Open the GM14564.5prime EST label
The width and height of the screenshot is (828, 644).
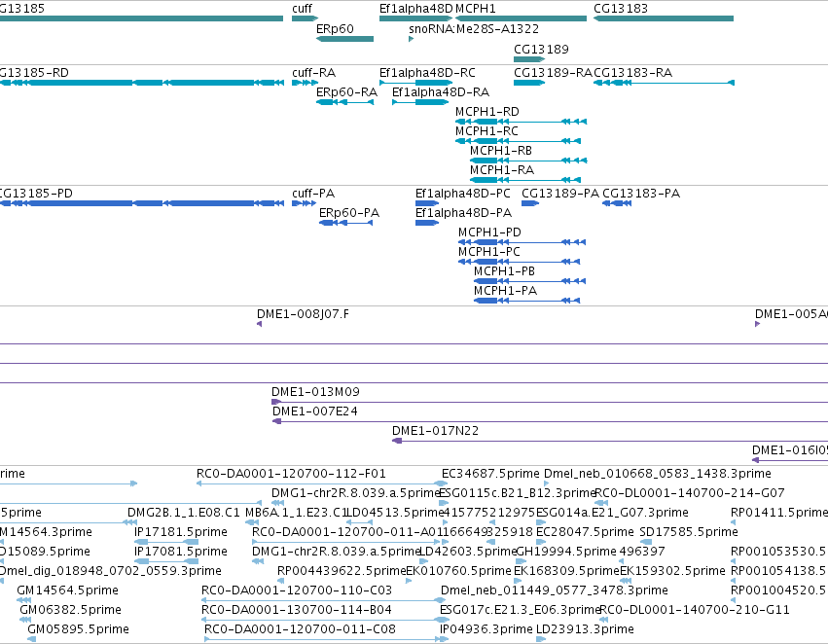point(67,590)
